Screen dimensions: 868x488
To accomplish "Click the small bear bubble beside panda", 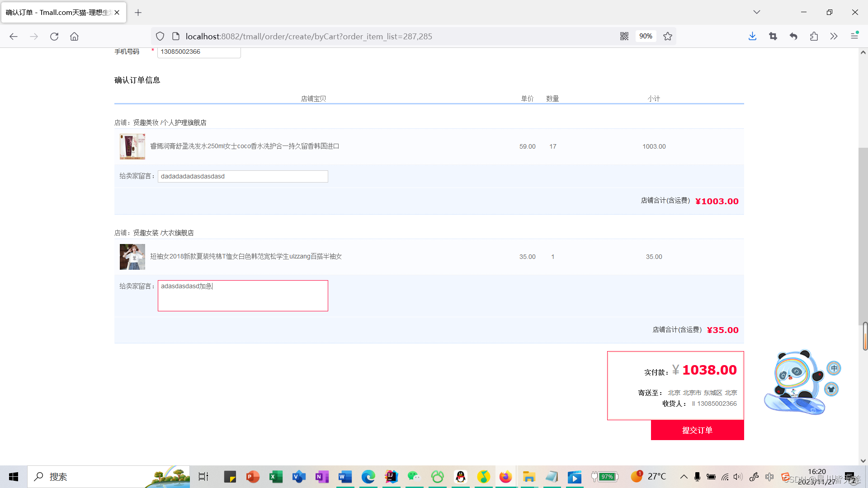I will click(x=831, y=389).
